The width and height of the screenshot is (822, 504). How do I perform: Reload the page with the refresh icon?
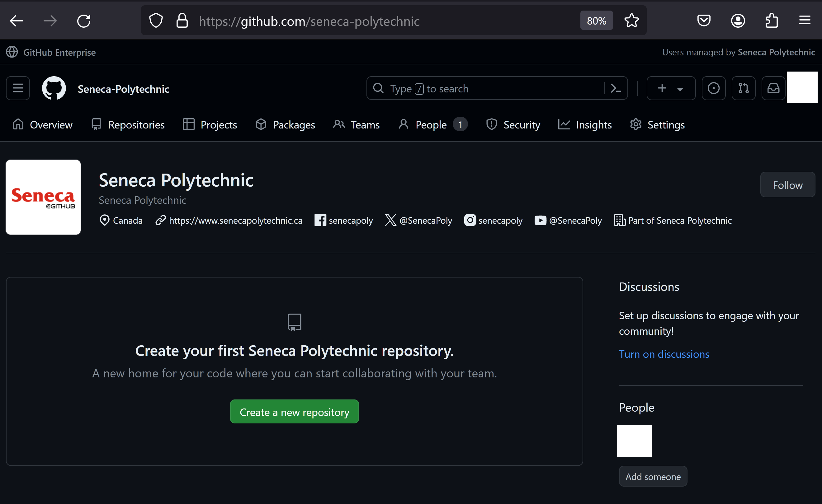point(84,21)
